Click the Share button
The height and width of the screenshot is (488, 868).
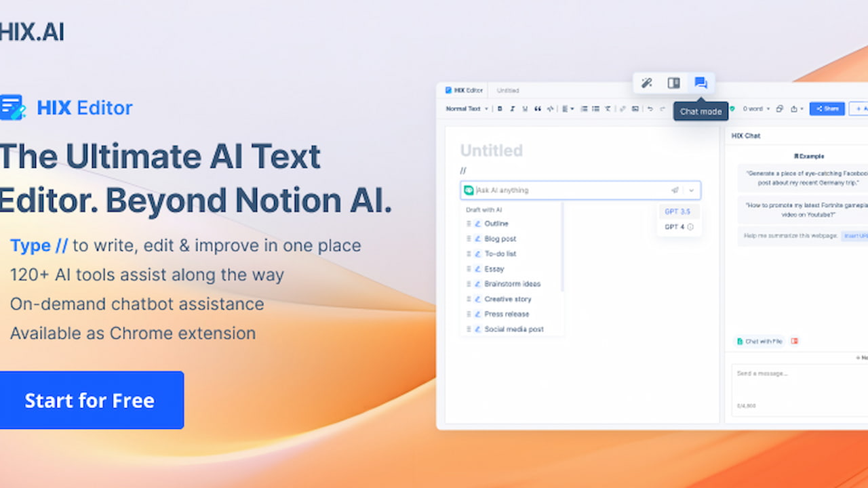click(x=827, y=108)
